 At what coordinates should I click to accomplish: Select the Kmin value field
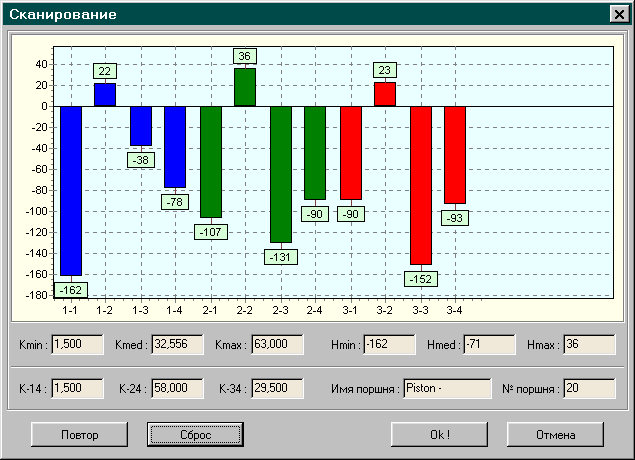point(77,345)
